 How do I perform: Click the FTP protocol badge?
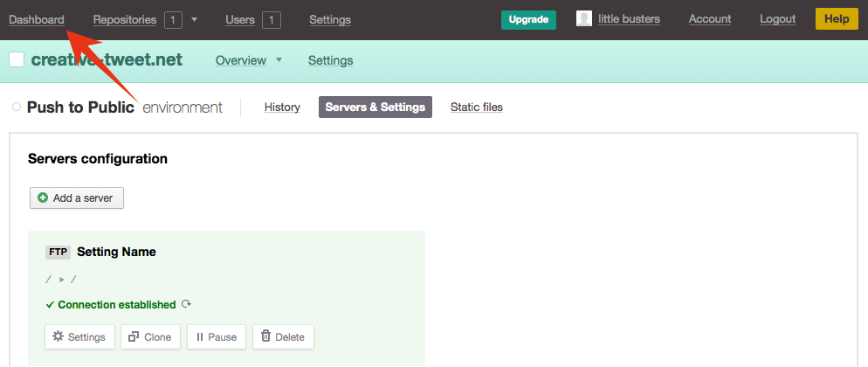click(x=58, y=253)
